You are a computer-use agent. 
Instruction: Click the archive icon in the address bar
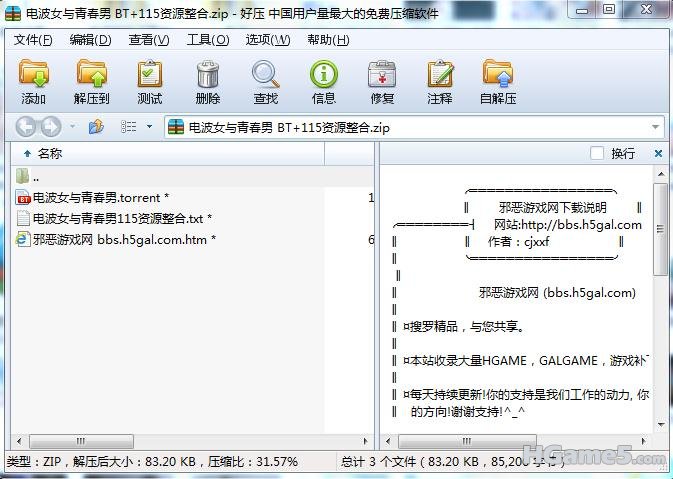coord(176,127)
